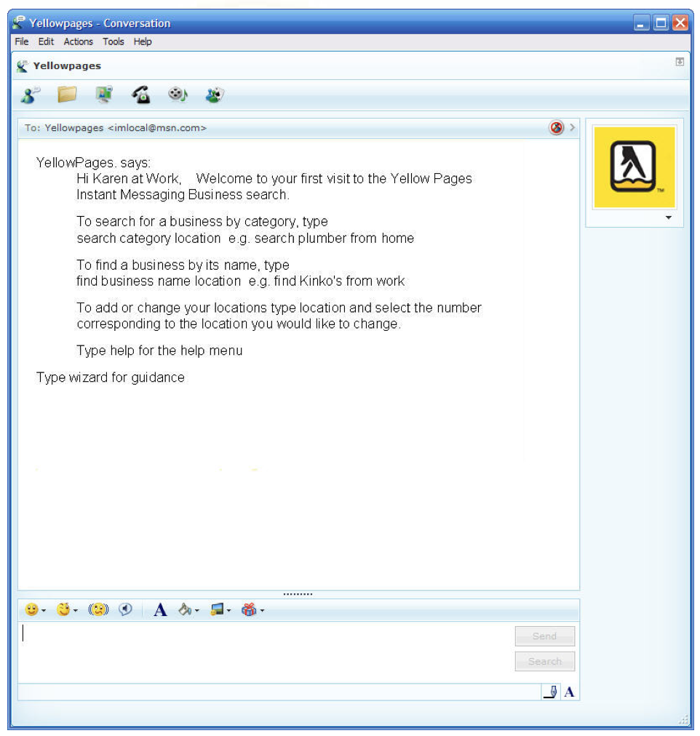700x736 pixels.
Task: Send a nudge icon
Action: point(98,609)
